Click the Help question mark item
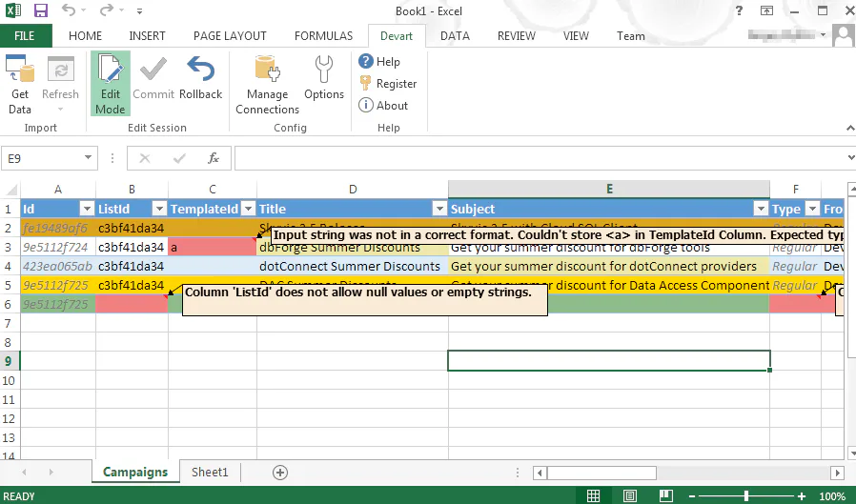The image size is (856, 504). click(x=380, y=62)
